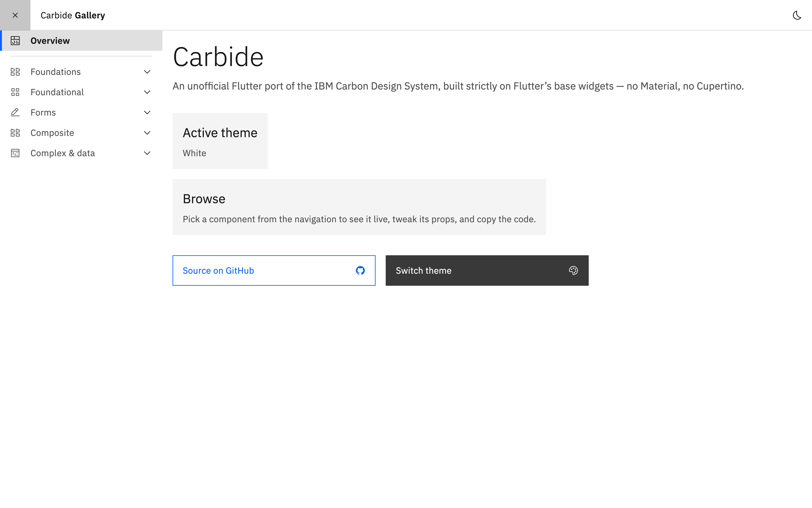812x508 pixels.
Task: Click the Overview dashboard icon
Action: tap(15, 41)
